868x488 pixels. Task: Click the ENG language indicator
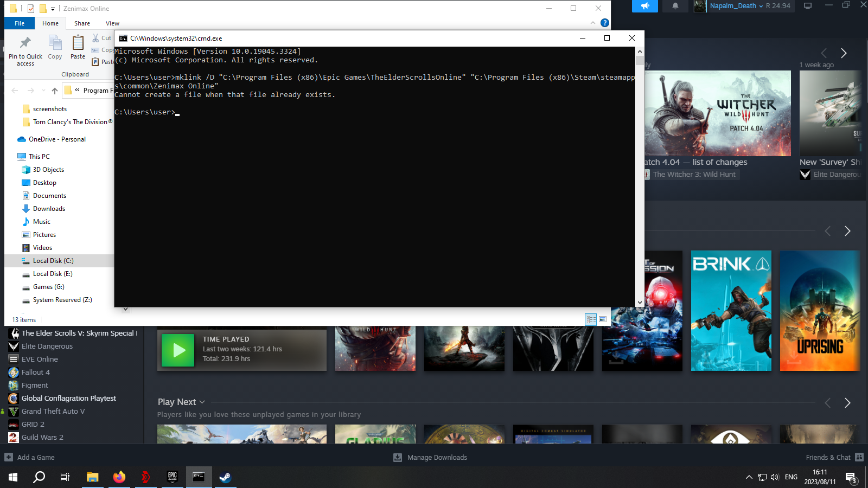[x=791, y=477]
